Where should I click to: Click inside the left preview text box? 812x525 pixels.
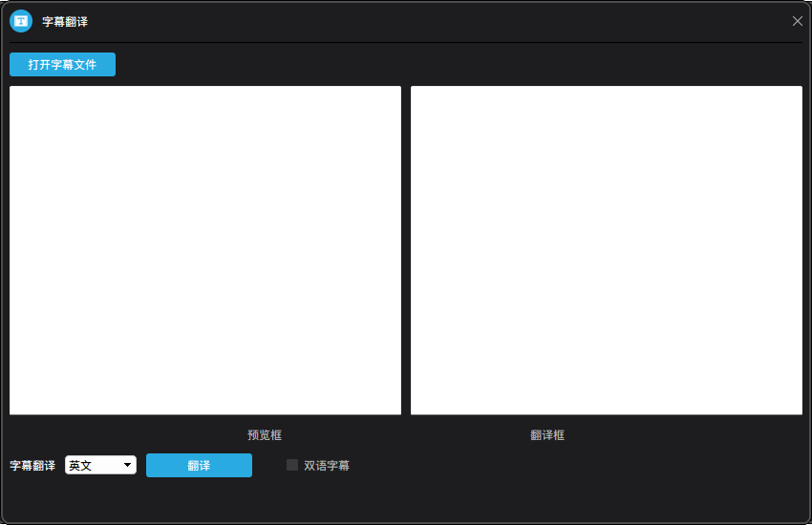click(205, 250)
